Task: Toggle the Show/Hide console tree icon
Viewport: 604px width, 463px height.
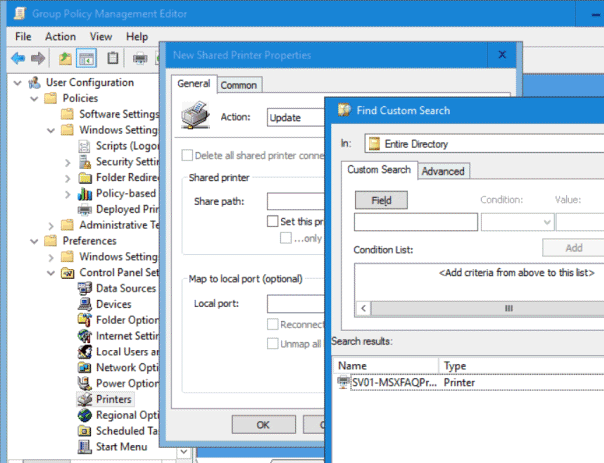Action: click(86, 59)
